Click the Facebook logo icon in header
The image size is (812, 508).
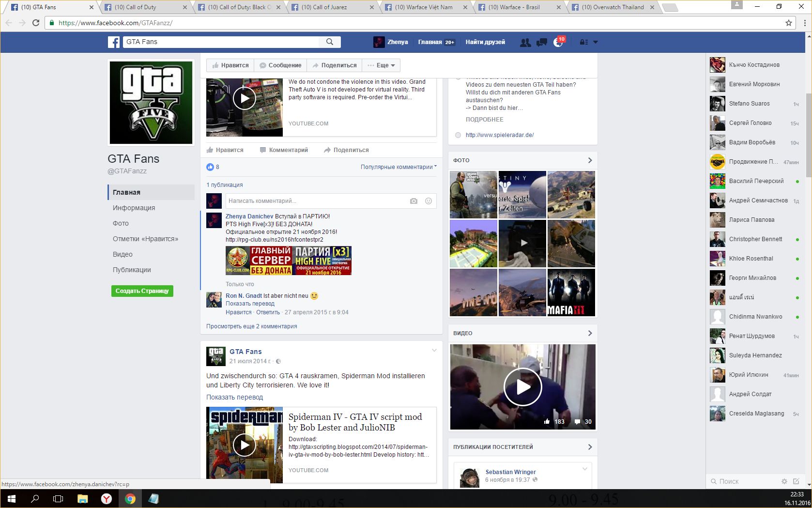tap(114, 42)
